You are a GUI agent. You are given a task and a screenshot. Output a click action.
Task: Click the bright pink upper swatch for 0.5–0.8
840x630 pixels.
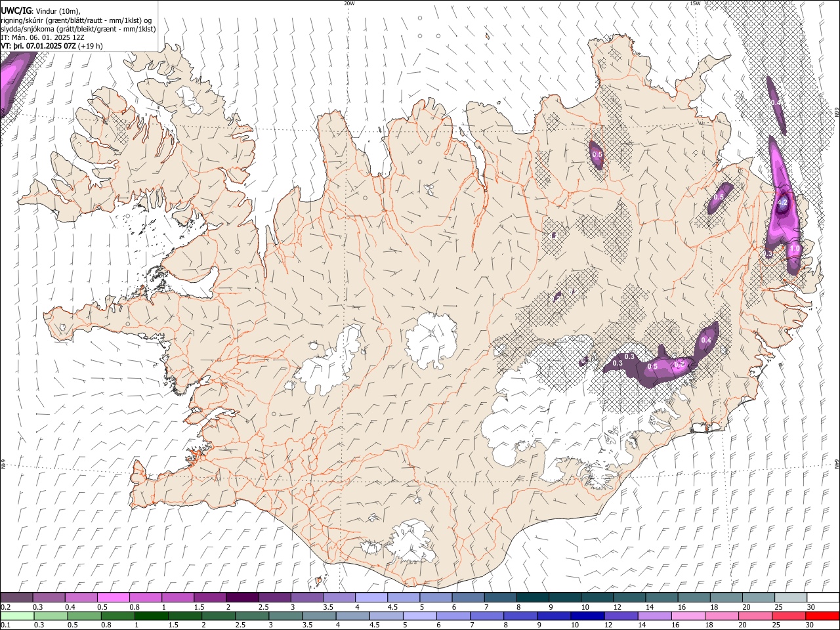point(114,598)
